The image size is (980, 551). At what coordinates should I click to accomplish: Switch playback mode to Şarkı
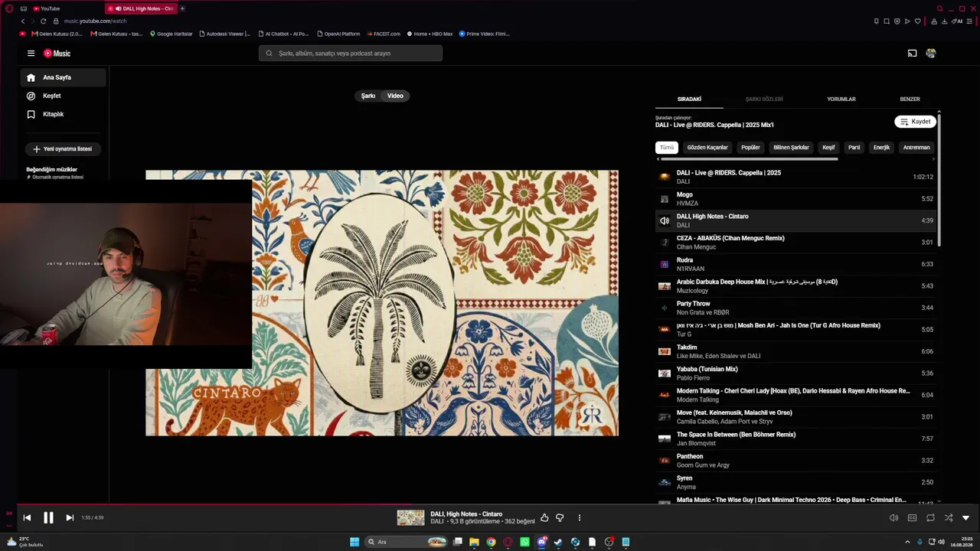click(x=368, y=96)
